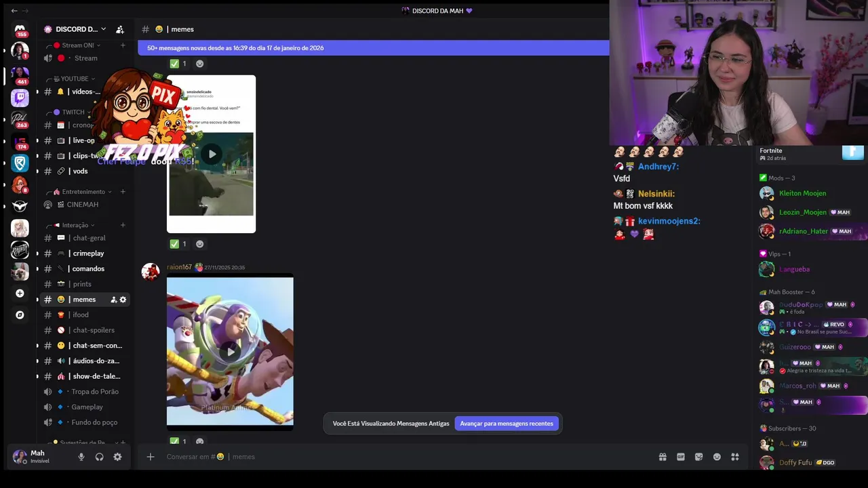Open the server with 263 badge
Viewport: 868px width, 488px height.
pos(20,119)
